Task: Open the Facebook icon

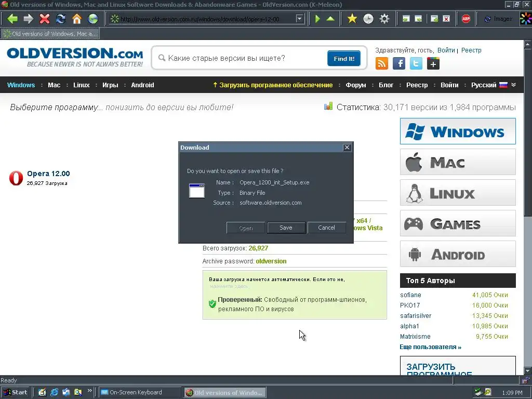Action: [399, 64]
